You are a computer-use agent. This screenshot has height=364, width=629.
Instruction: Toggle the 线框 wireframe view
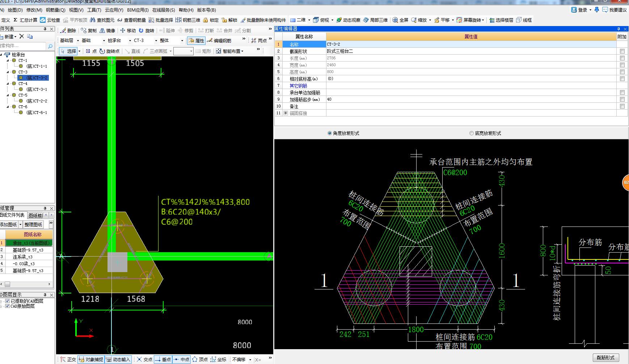(524, 20)
